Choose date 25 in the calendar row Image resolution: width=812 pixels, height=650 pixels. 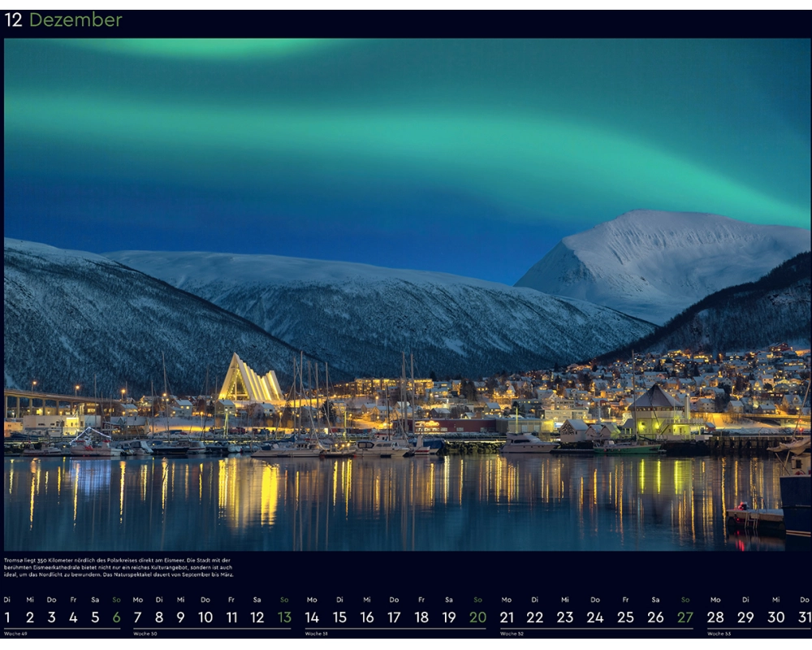pos(625,617)
